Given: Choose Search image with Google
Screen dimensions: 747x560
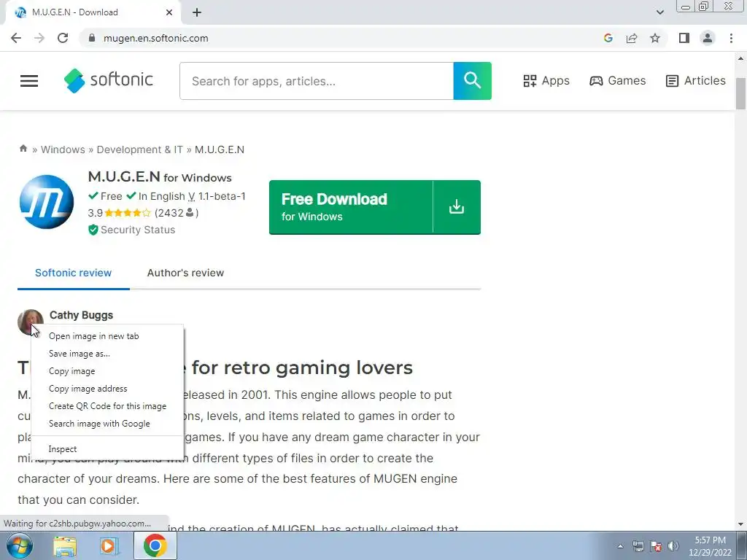Looking at the screenshot, I should point(107,424).
